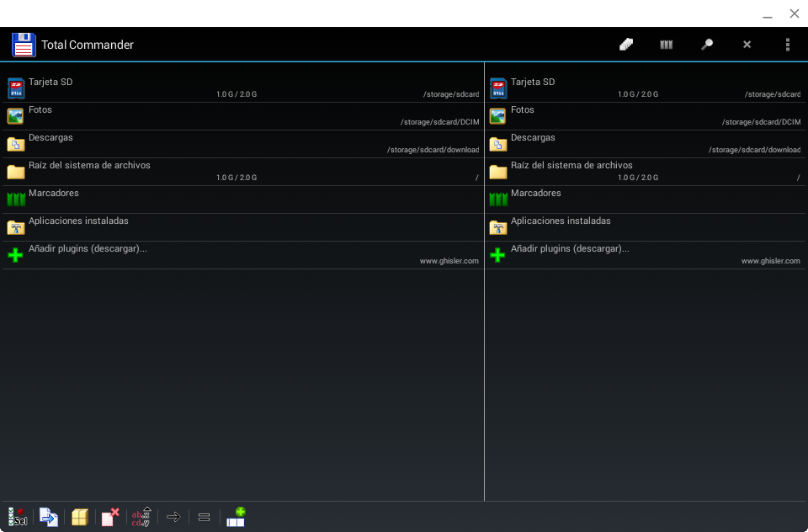The height and width of the screenshot is (532, 808).
Task: Click the sort order (ab/cd) toolbar icon
Action: 141,517
